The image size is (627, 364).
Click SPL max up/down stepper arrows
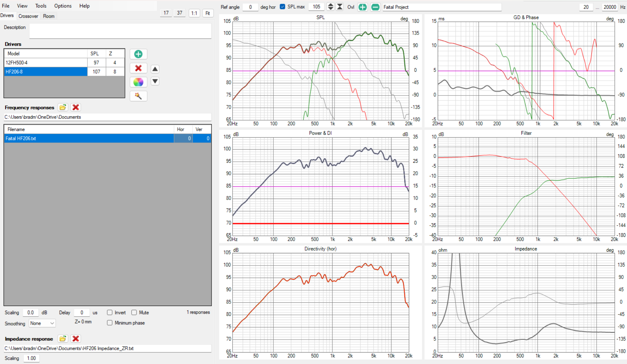pos(330,7)
